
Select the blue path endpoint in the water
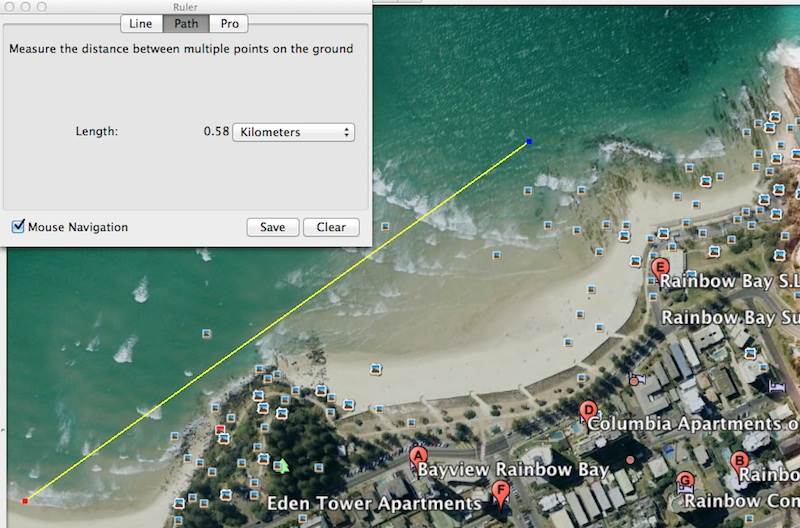(x=529, y=142)
